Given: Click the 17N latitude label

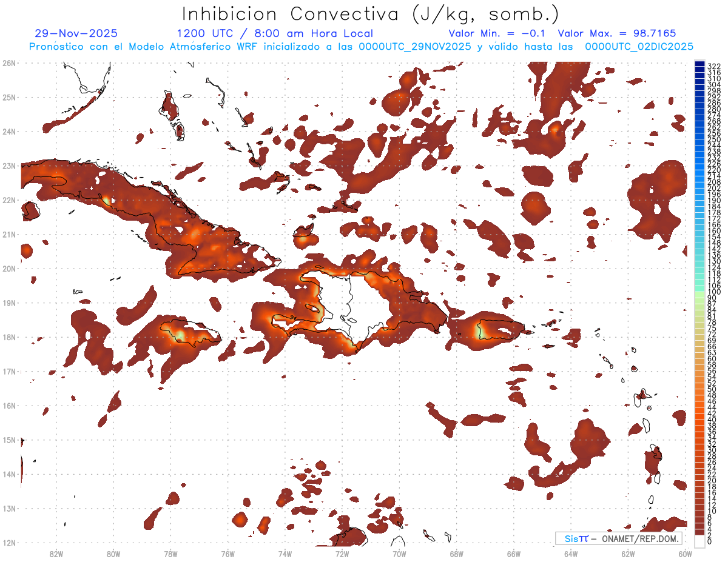Looking at the screenshot, I should coord(8,371).
